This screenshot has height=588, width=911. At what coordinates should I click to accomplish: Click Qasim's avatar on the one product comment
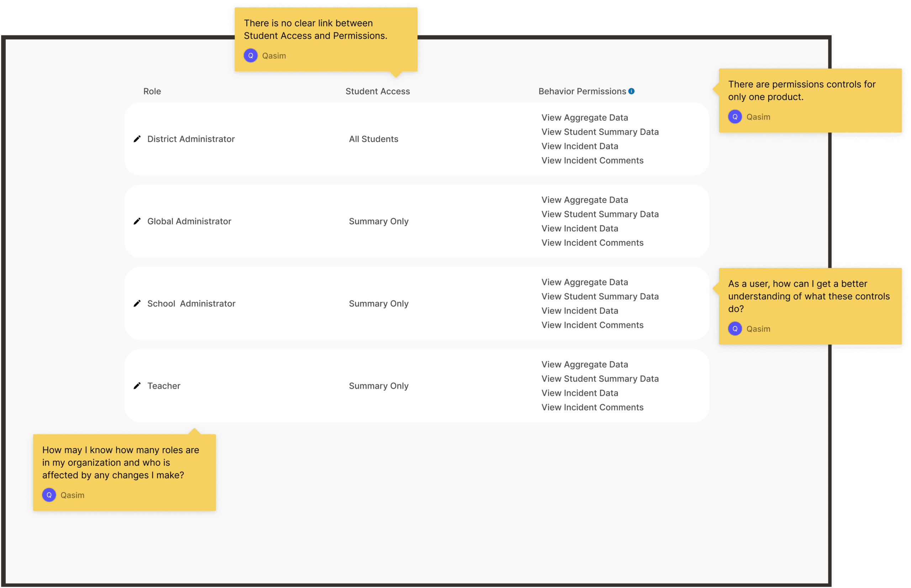[735, 117]
